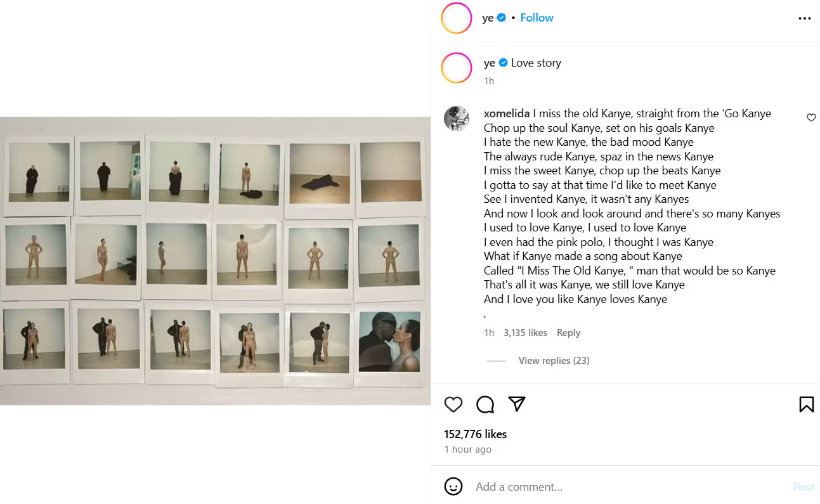The width and height of the screenshot is (820, 504).
Task: Click the blue verified badge in header
Action: tap(501, 18)
